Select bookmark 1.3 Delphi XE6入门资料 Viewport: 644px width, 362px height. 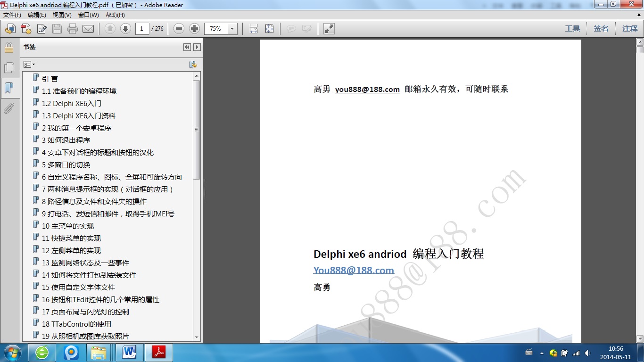[79, 115]
